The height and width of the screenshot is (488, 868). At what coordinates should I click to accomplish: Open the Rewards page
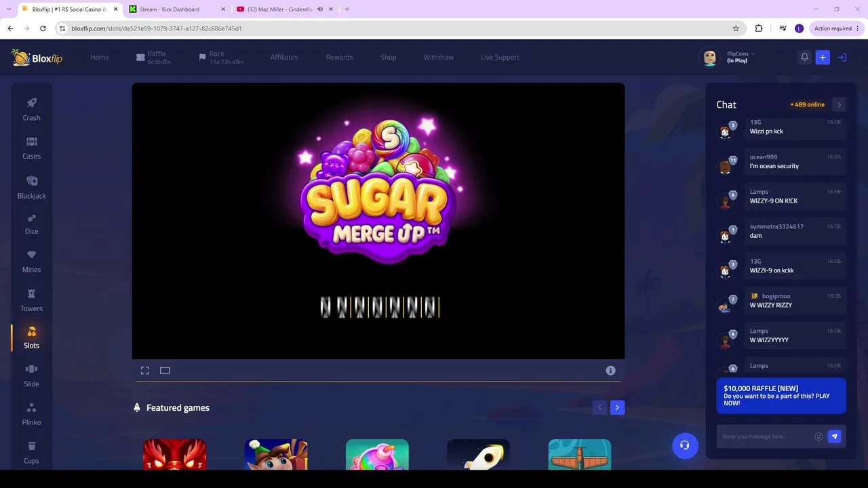[x=339, y=58]
